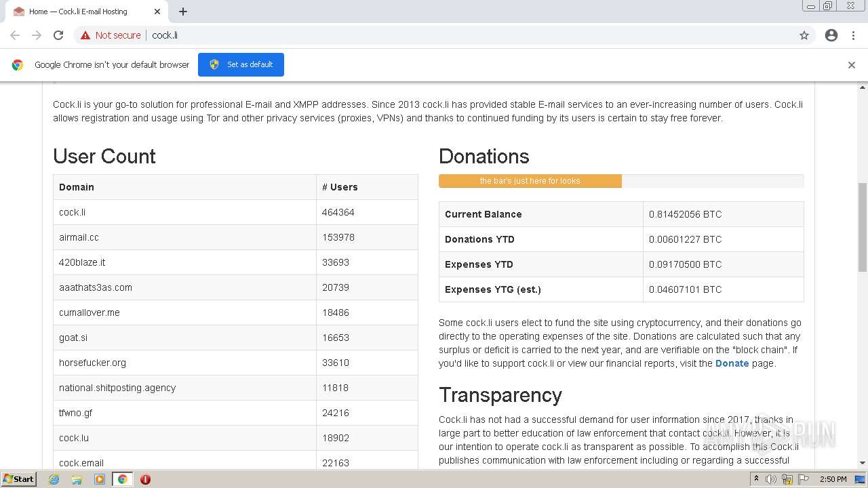Click the 153978 user count value
This screenshot has width=868, height=488.
click(x=338, y=237)
